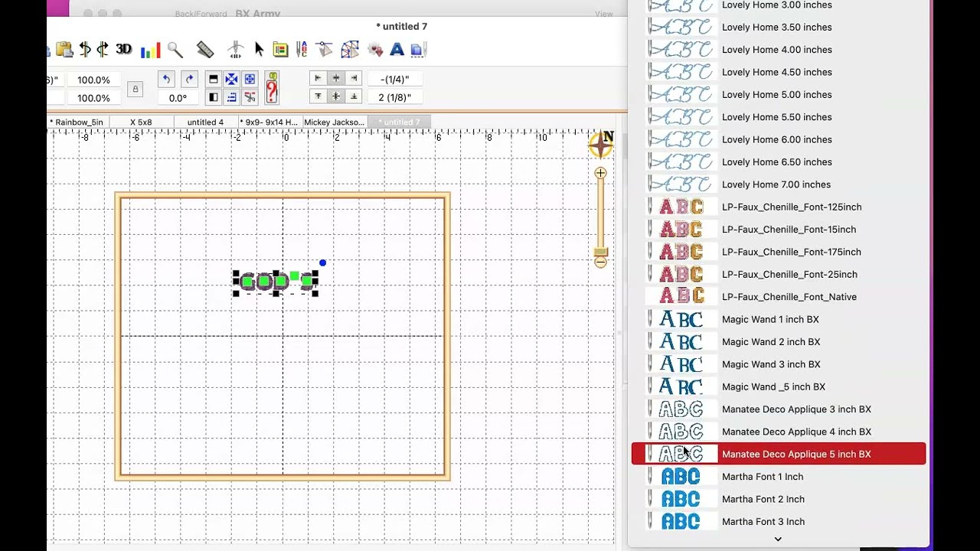The width and height of the screenshot is (980, 551).
Task: Open the Mickey Jackso document tab
Action: click(x=335, y=122)
